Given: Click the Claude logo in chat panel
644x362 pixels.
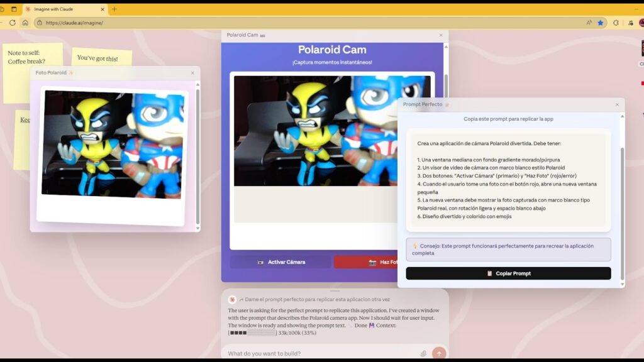Looking at the screenshot, I should tap(232, 300).
